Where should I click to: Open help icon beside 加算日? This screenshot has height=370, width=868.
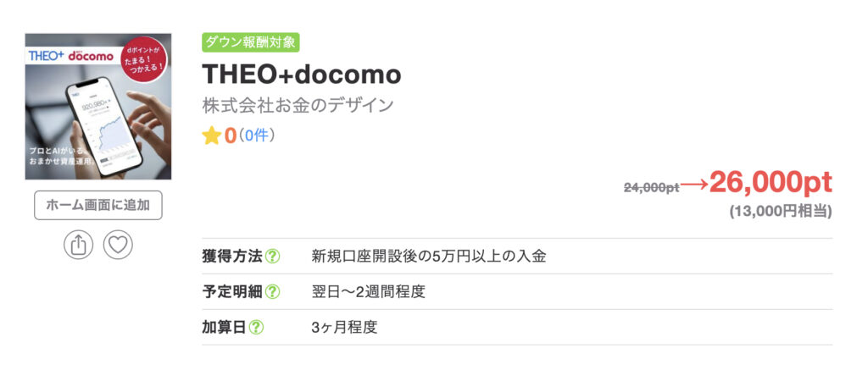[256, 327]
